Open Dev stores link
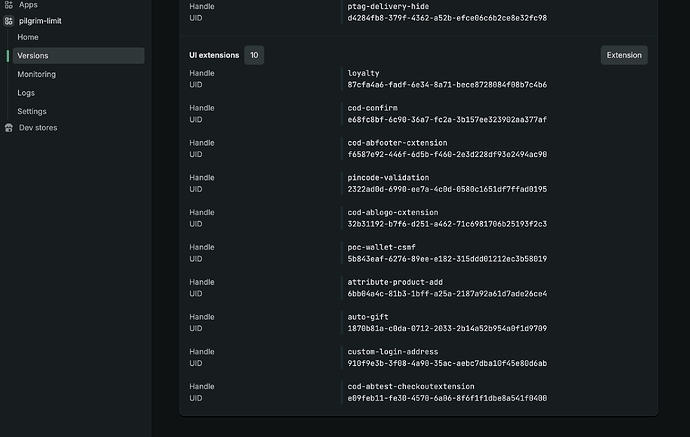The image size is (690, 437). 39,128
